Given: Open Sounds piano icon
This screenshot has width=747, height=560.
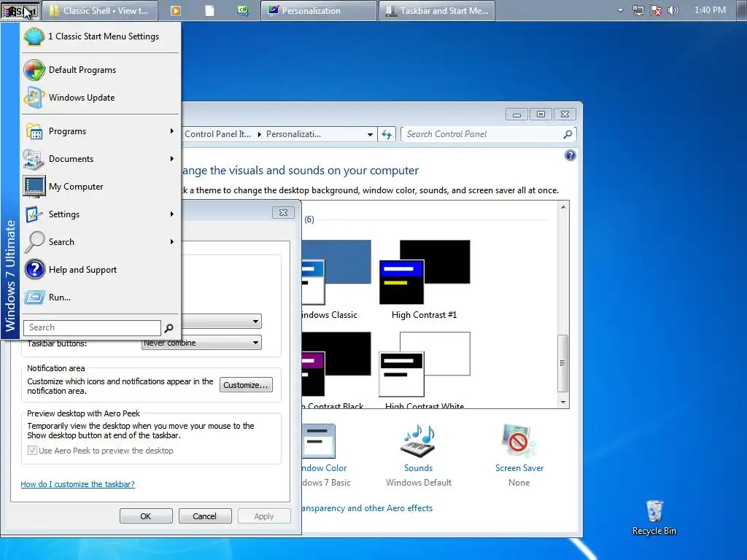Looking at the screenshot, I should (418, 441).
